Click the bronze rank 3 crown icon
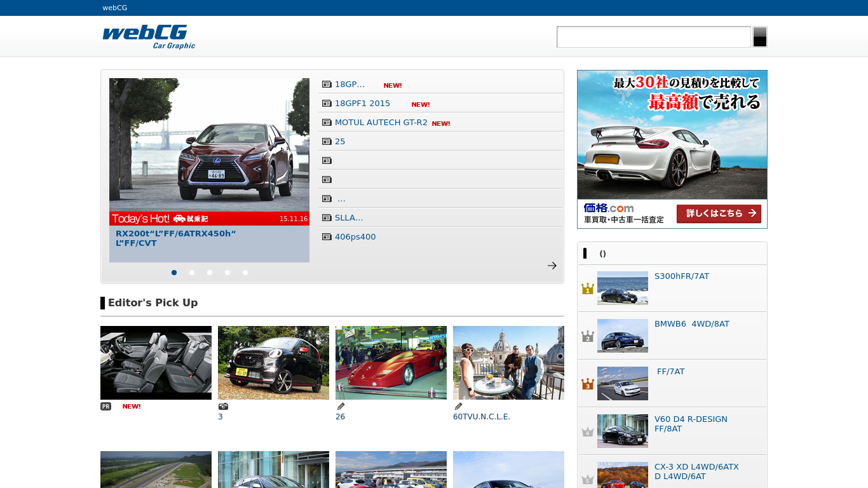This screenshot has height=488, width=868. (x=587, y=384)
